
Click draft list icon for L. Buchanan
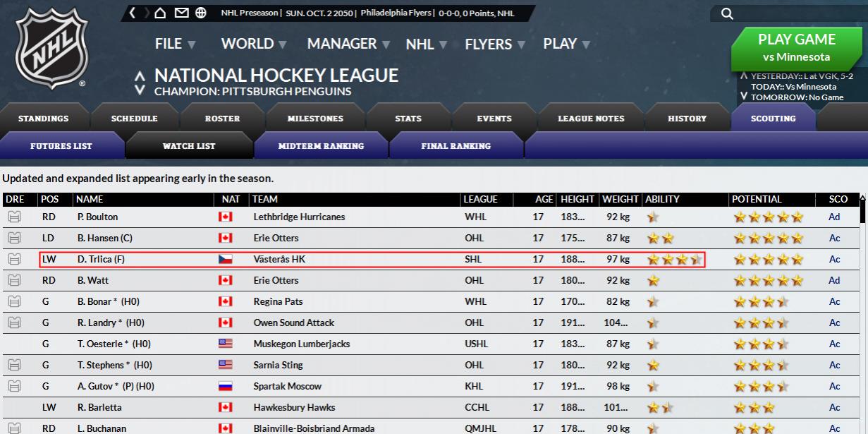[14, 428]
